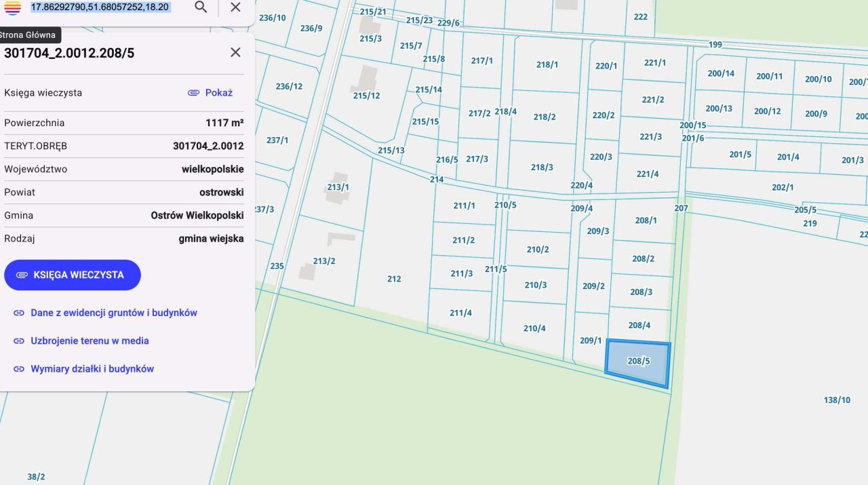This screenshot has height=485, width=868.
Task: Select road parcel 214 on the map
Action: pyautogui.click(x=437, y=180)
